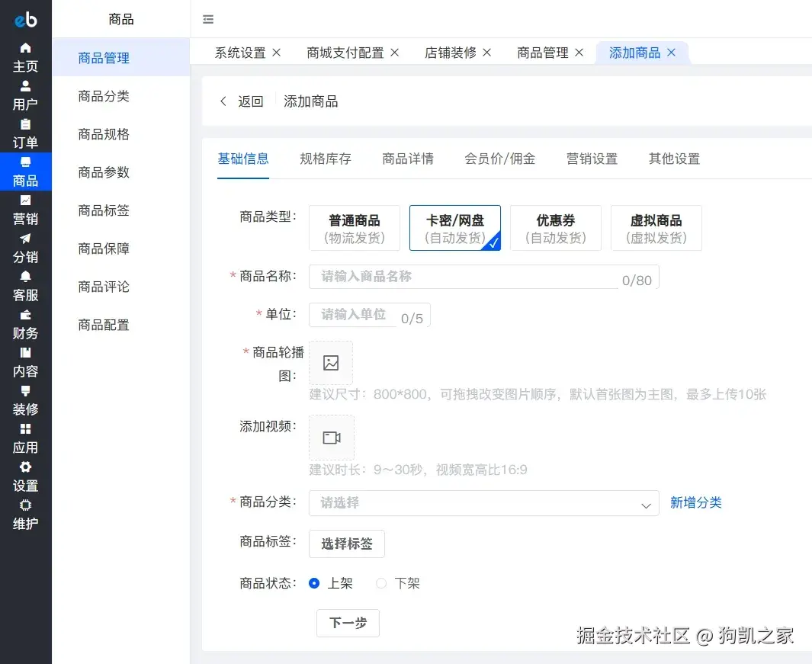Image resolution: width=812 pixels, height=664 pixels.
Task: Click the 下一步 button
Action: (348, 623)
